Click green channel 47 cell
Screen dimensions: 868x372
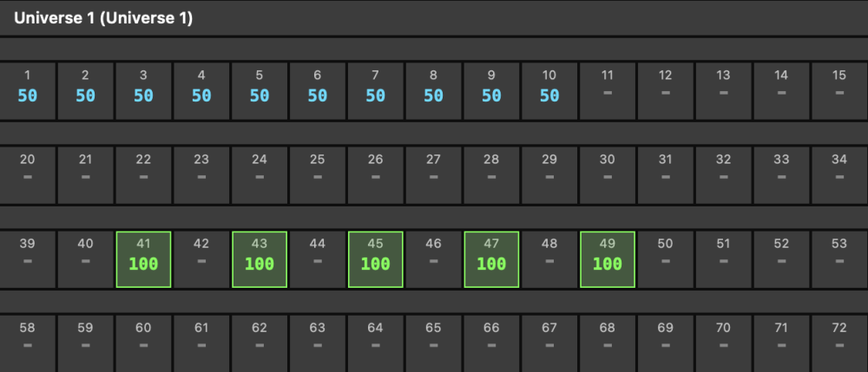491,258
